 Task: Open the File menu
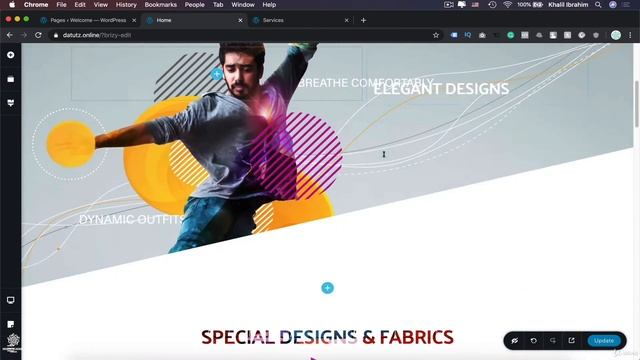61,4
